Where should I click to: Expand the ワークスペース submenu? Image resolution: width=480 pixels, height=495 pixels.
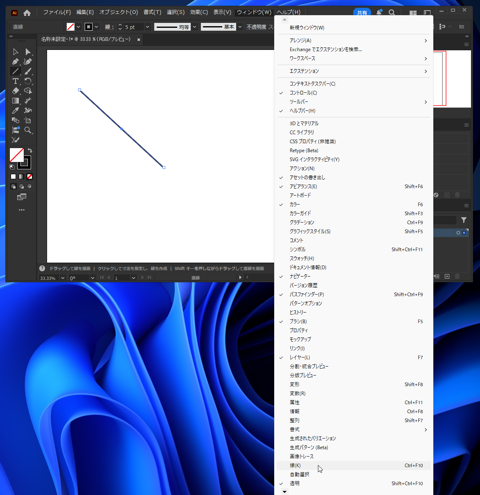[x=353, y=58]
